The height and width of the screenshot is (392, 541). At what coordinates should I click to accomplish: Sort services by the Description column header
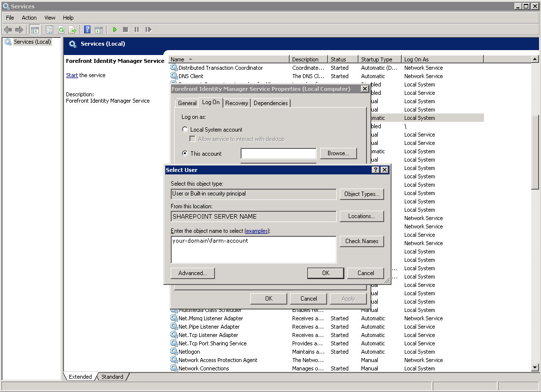coord(308,59)
